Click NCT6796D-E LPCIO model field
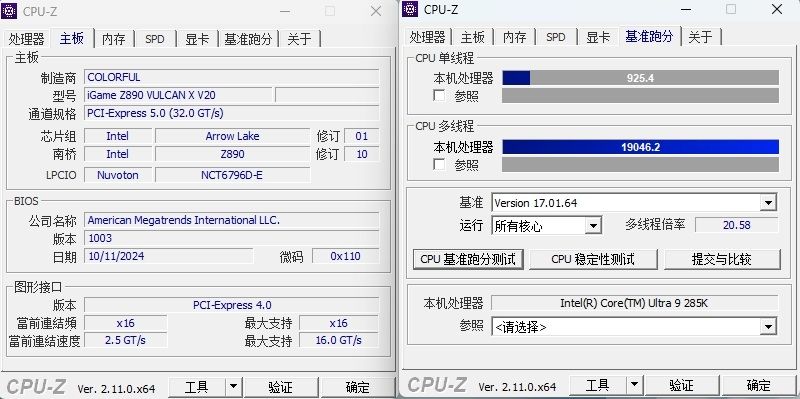 click(232, 175)
